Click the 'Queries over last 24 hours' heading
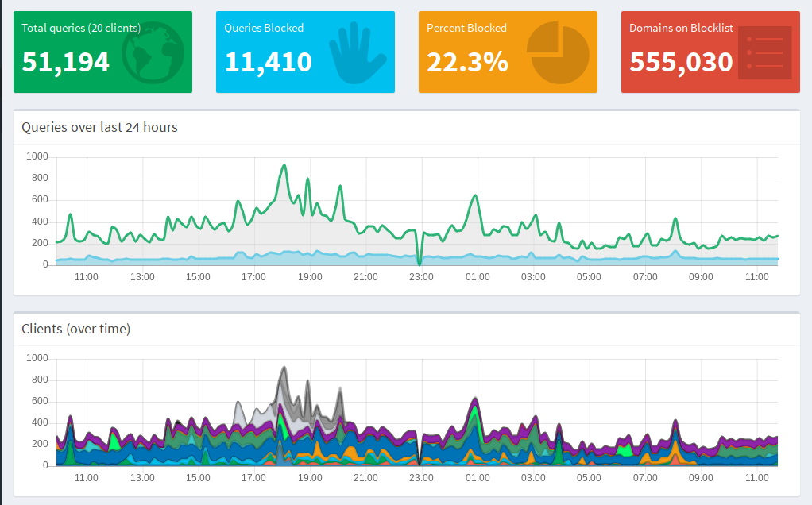 pyautogui.click(x=99, y=127)
